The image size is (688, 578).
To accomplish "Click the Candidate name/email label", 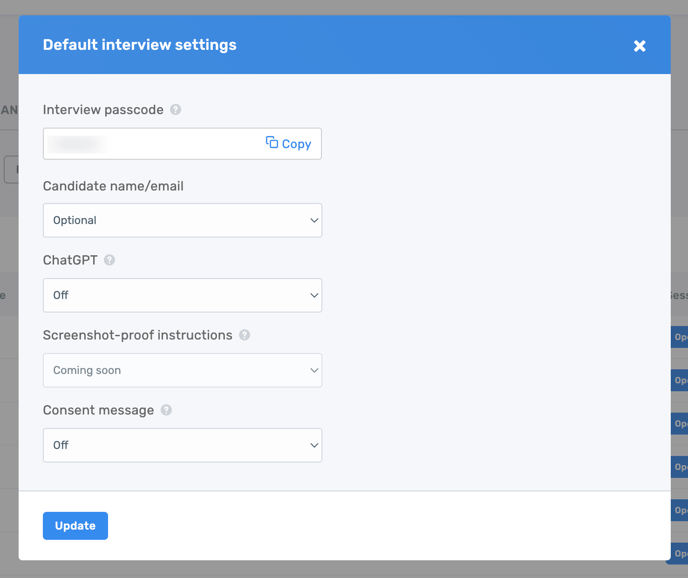I will pos(113,186).
